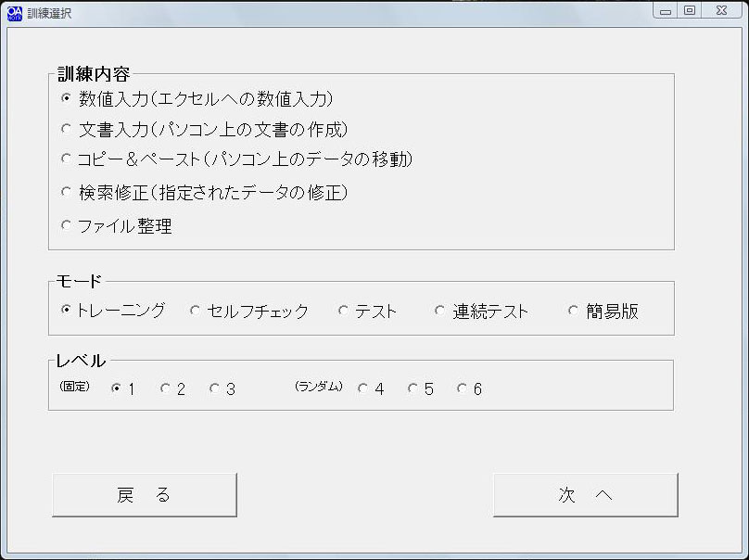Pick random level 6
The image size is (749, 560).
469,388
